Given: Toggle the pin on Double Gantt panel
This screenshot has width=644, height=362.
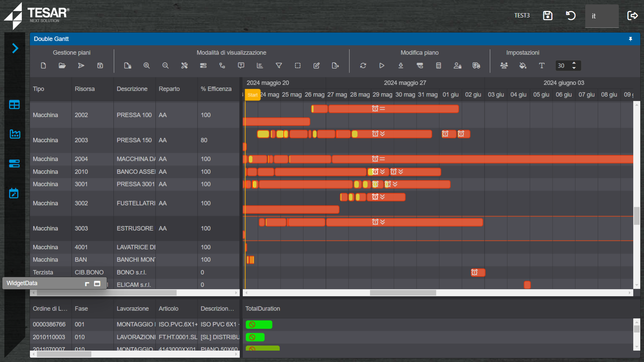Looking at the screenshot, I should pos(631,39).
